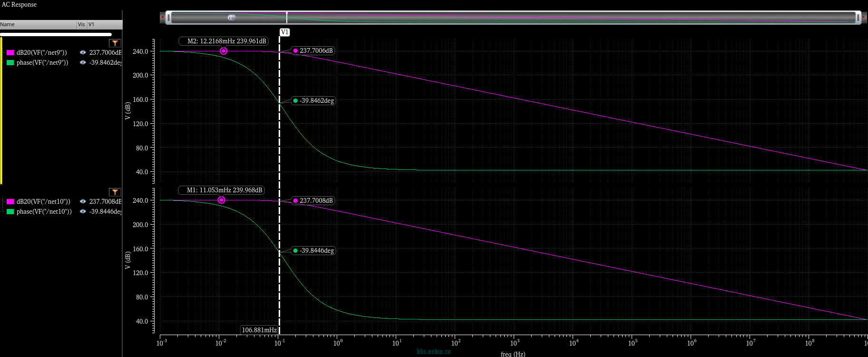Image resolution: width=868 pixels, height=357 pixels.
Task: Select the dB20(VF("/net10")) trace name
Action: point(43,201)
